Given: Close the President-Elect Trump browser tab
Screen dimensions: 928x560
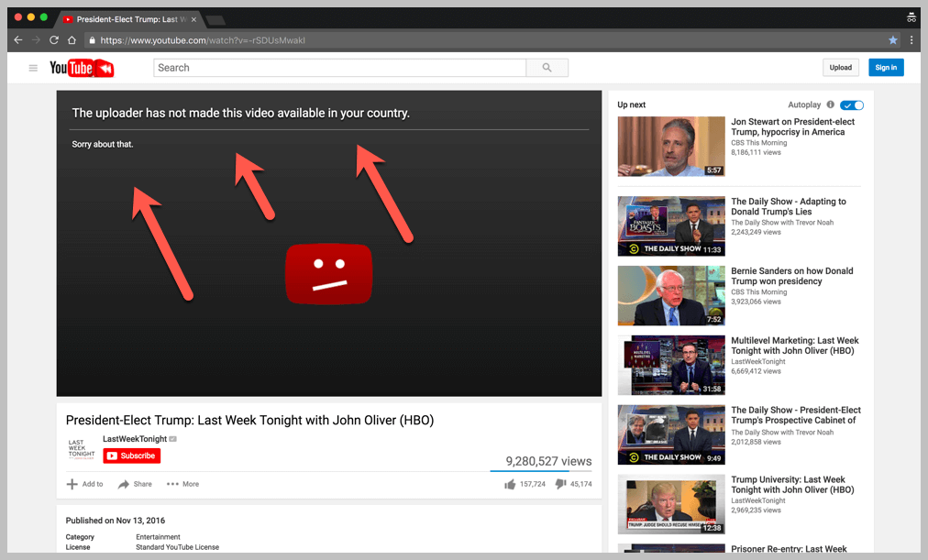Looking at the screenshot, I should pos(193,19).
